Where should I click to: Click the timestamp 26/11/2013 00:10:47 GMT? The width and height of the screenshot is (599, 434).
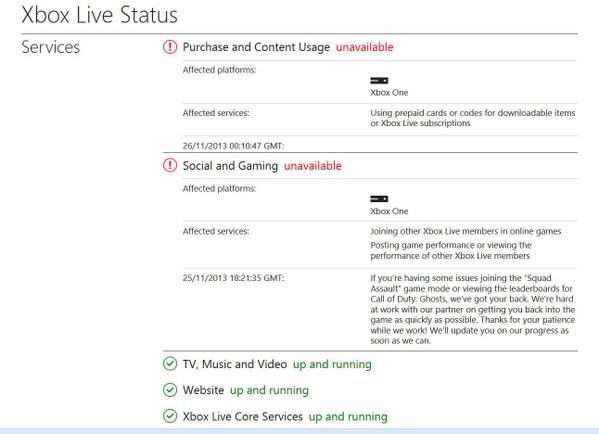pyautogui.click(x=233, y=146)
